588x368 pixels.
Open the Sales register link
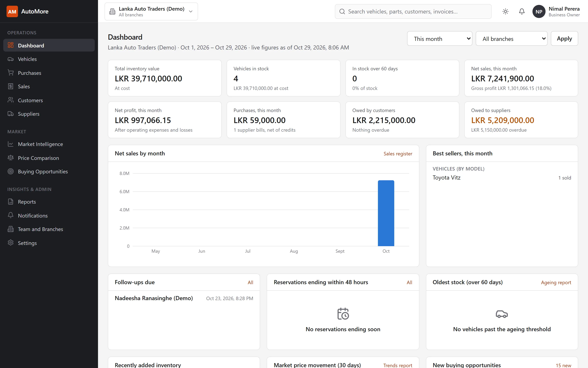pos(398,154)
